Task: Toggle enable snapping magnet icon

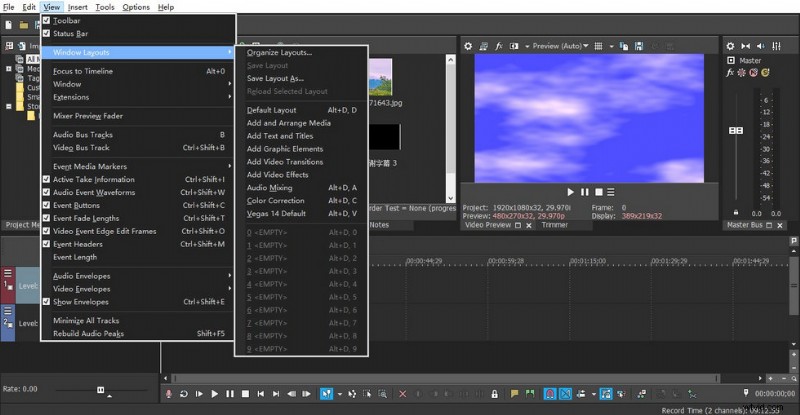Action: coord(549,394)
